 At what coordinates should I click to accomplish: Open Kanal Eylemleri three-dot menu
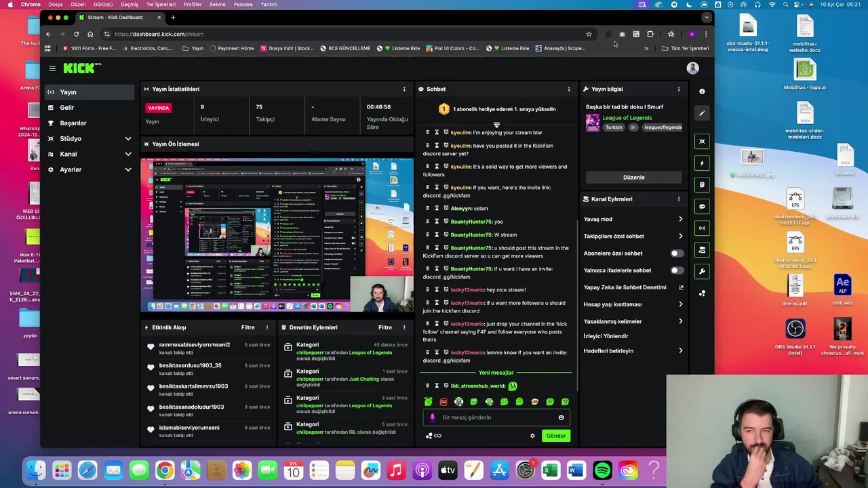678,199
